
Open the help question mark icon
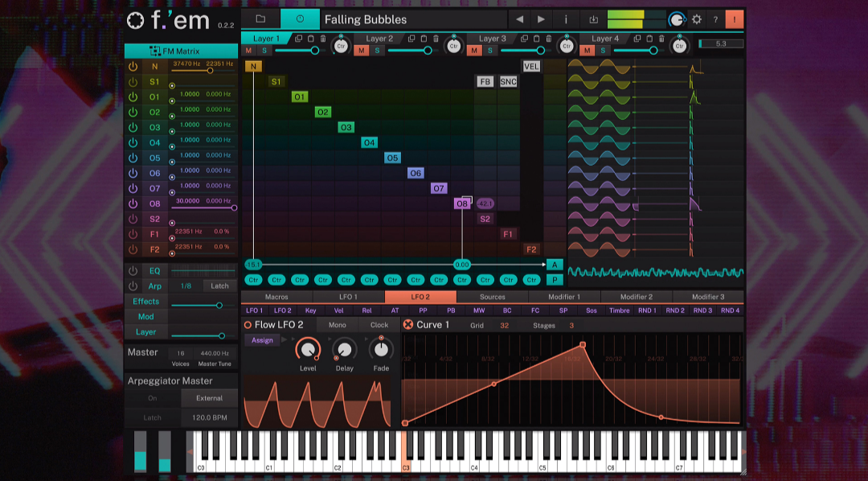point(715,19)
